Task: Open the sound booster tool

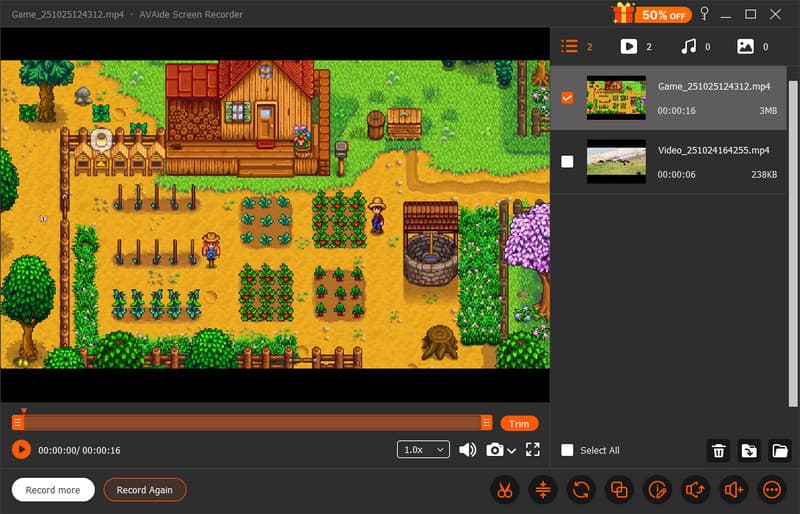Action: 734,490
